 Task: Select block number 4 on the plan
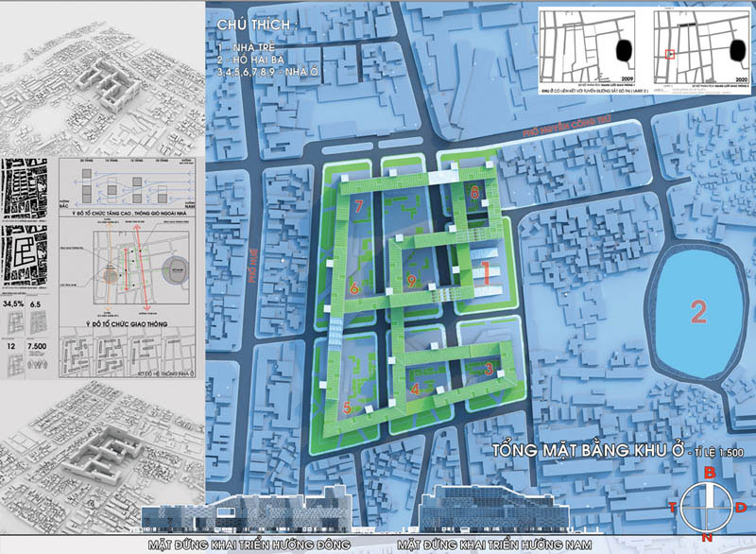click(416, 387)
